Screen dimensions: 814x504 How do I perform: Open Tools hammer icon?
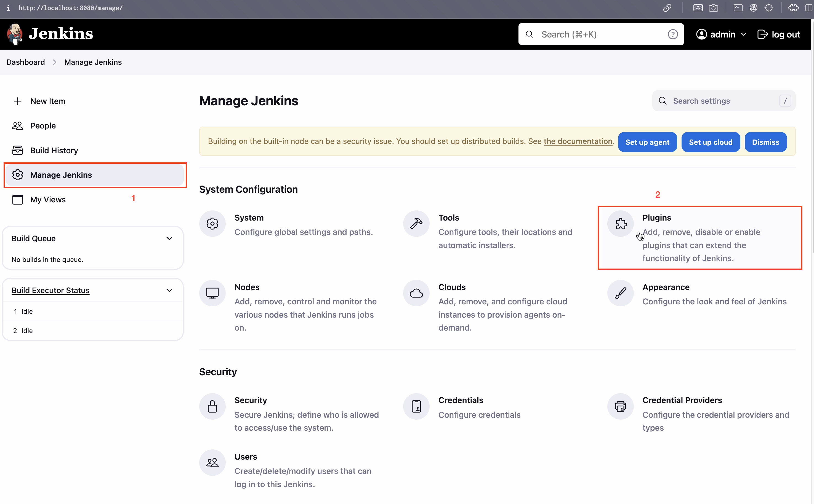(x=416, y=224)
